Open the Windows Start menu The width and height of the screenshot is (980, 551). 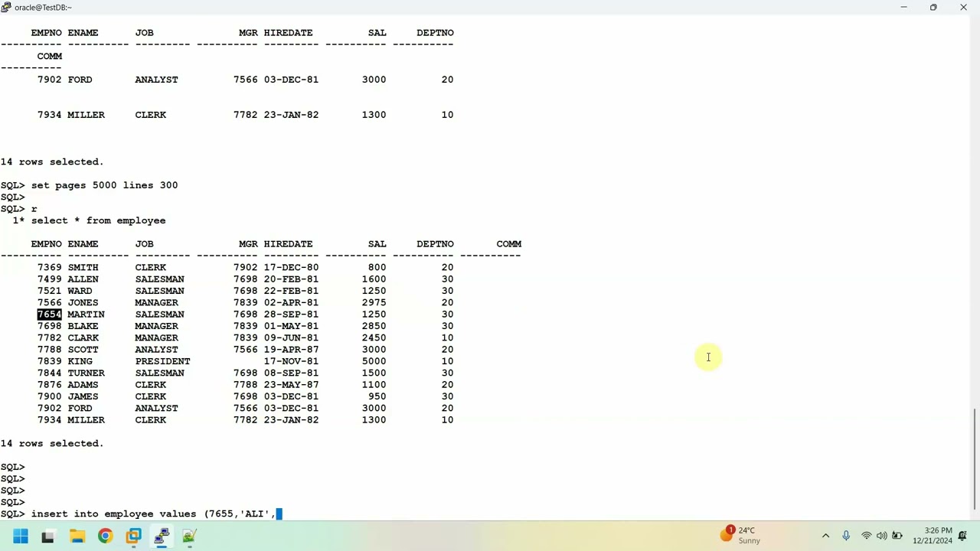[x=21, y=536]
